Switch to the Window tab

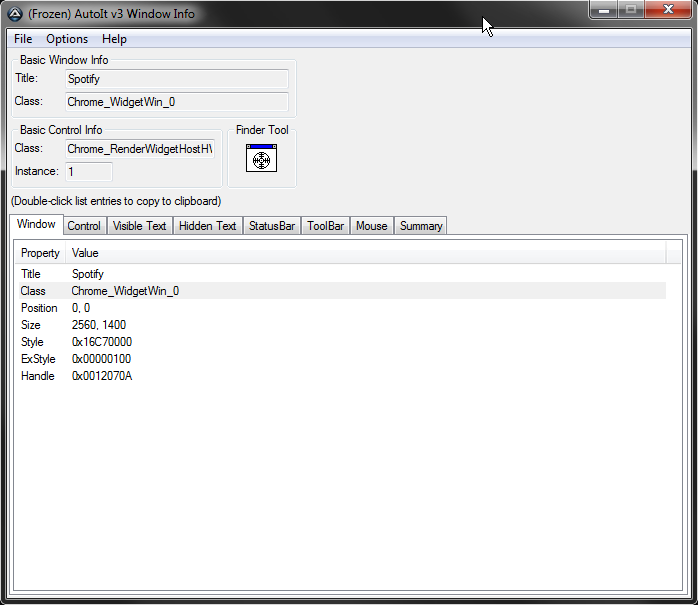click(36, 224)
